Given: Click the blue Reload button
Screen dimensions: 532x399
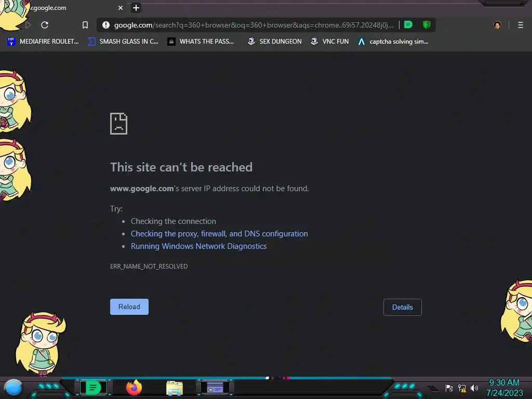Looking at the screenshot, I should 129,307.
